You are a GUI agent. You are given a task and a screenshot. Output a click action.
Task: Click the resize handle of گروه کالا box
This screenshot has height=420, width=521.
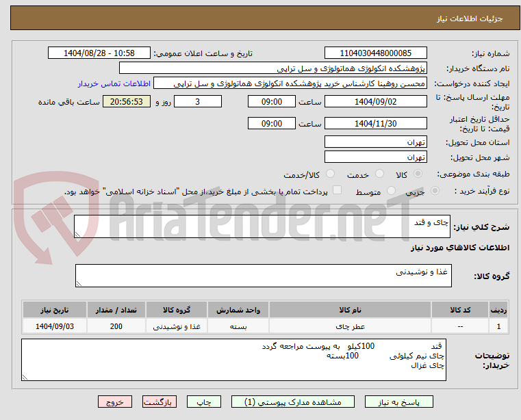tap(79, 284)
